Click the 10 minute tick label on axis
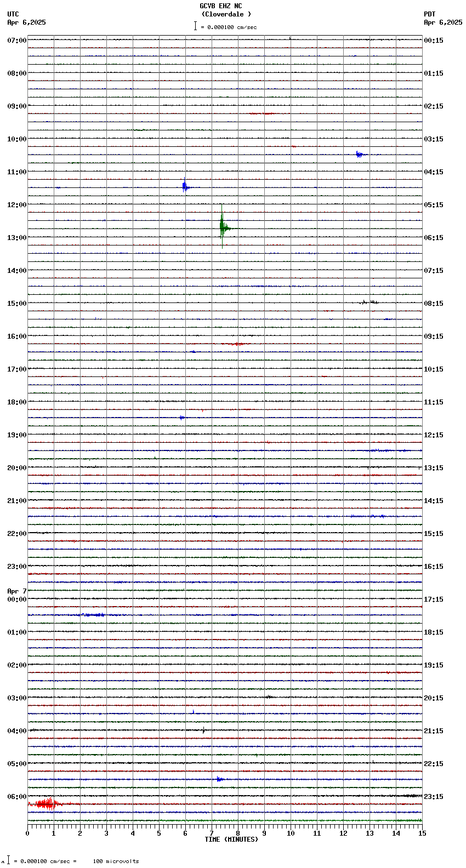This screenshot has width=466, height=868. [x=291, y=833]
